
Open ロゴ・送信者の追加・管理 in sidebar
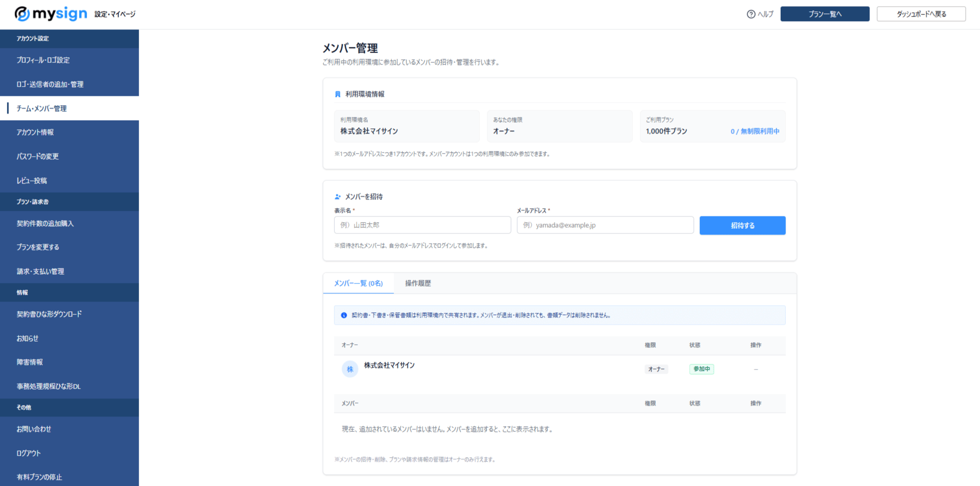tap(70, 85)
